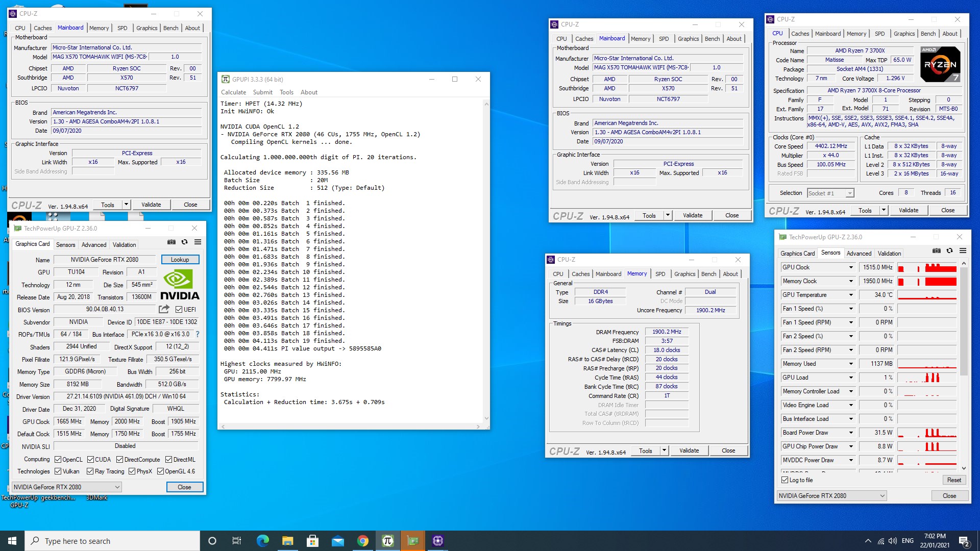Click the refresh icon in GPU-Z Sensors window
The image size is (980, 551).
click(x=949, y=251)
